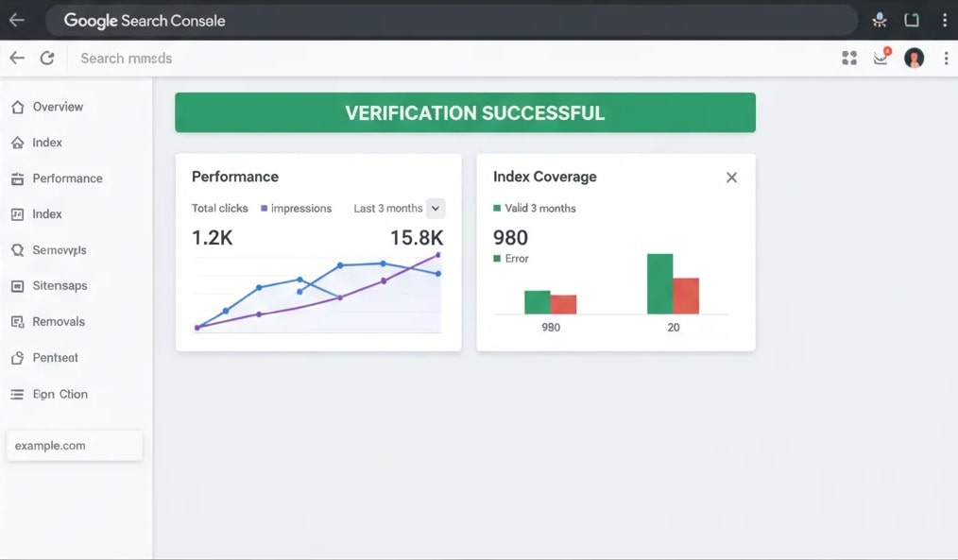Close the Index Coverage card
The width and height of the screenshot is (958, 560).
click(x=731, y=178)
